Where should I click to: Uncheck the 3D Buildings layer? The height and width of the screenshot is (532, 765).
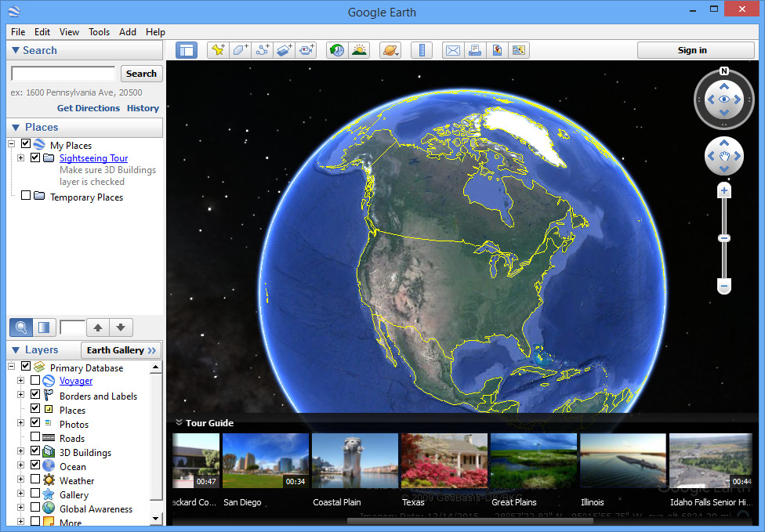[x=34, y=452]
